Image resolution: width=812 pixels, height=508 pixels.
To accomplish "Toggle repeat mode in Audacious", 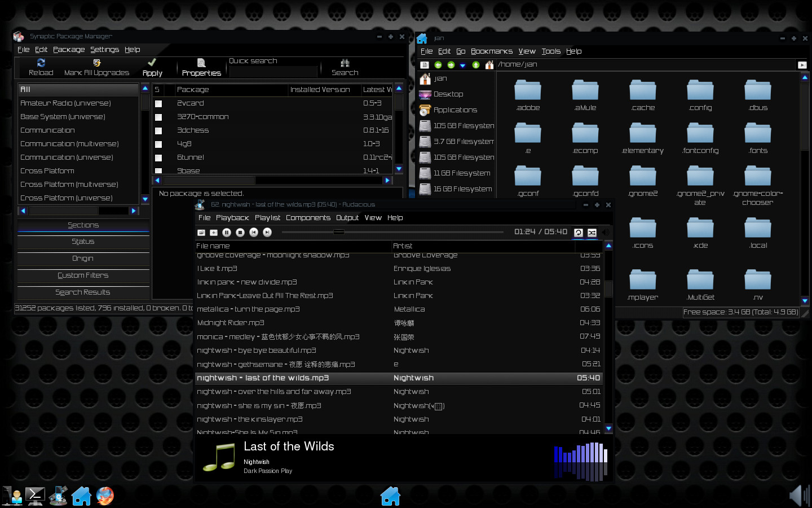I will tap(579, 232).
